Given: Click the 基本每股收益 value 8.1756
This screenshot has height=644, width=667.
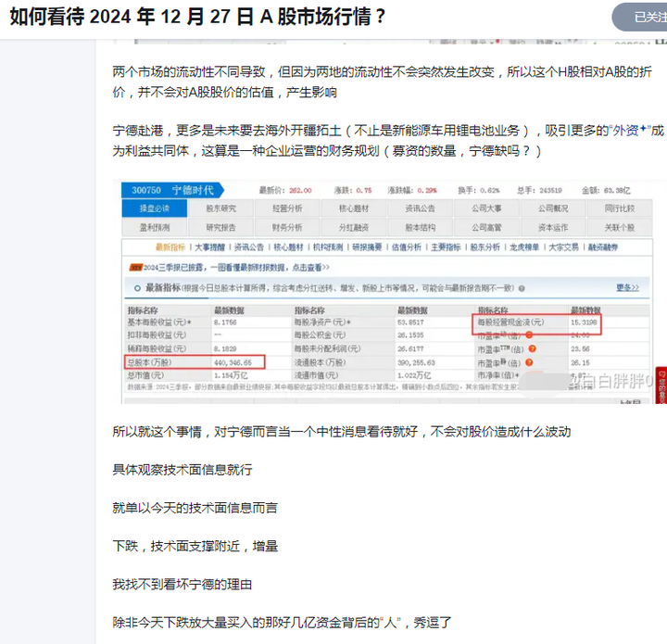Looking at the screenshot, I should click(x=225, y=322).
